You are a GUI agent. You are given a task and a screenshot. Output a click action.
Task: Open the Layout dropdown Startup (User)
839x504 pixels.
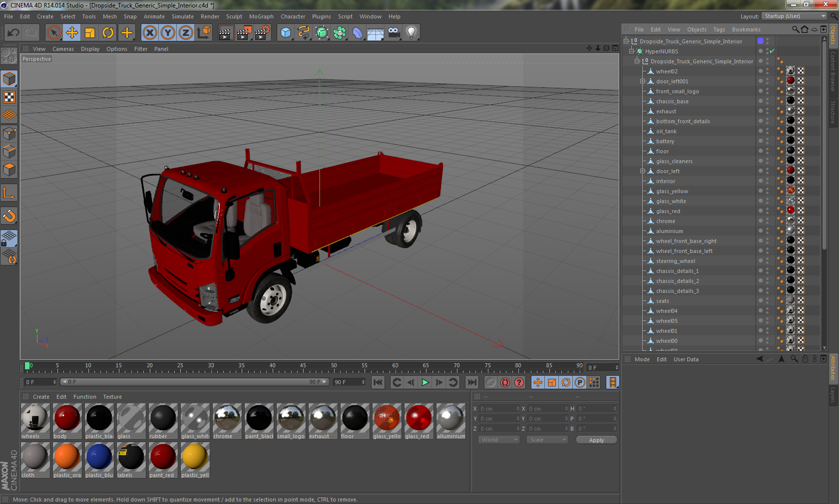point(795,16)
